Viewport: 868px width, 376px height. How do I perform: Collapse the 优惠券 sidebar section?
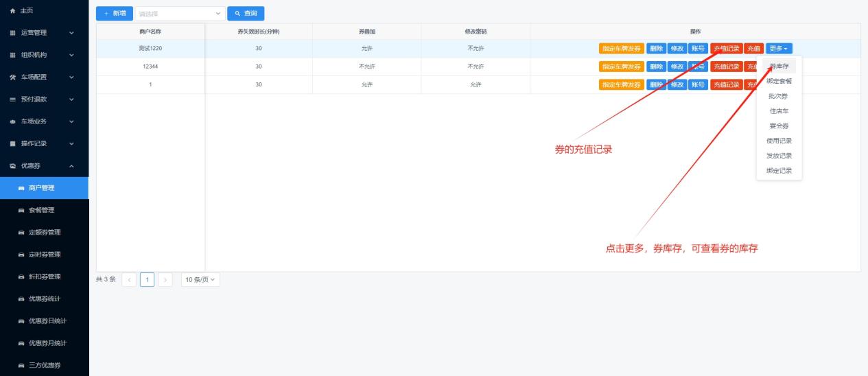click(44, 165)
